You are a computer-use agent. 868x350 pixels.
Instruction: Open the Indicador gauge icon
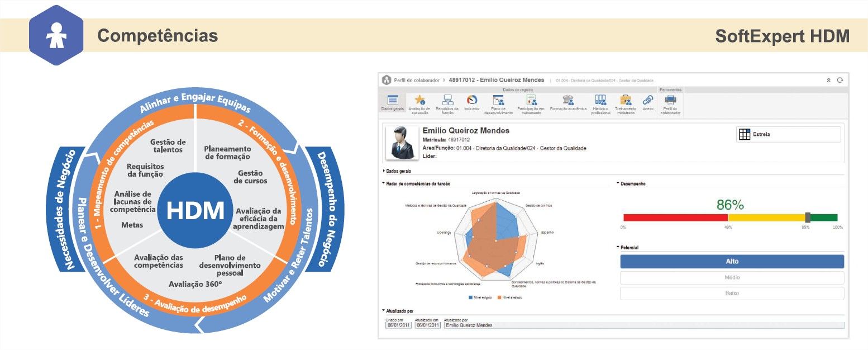pos(472,100)
